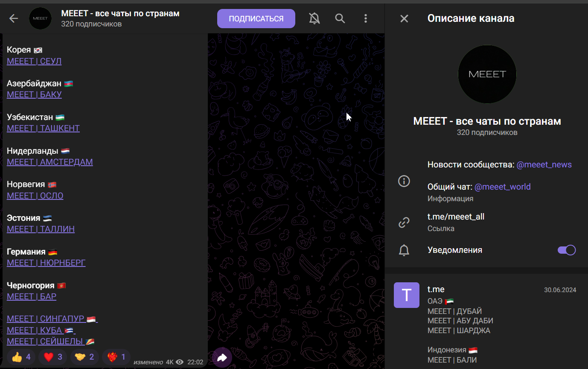
Task: Click the ПОДПИСАТЬСЯ subscribe button
Action: pos(256,18)
